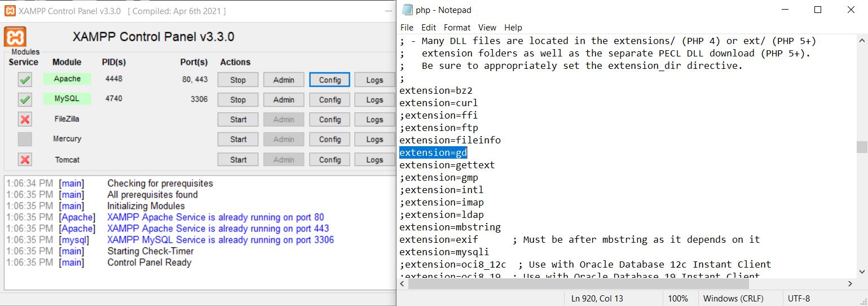View Apache Logs
This screenshot has width=868, height=306.
click(x=374, y=80)
